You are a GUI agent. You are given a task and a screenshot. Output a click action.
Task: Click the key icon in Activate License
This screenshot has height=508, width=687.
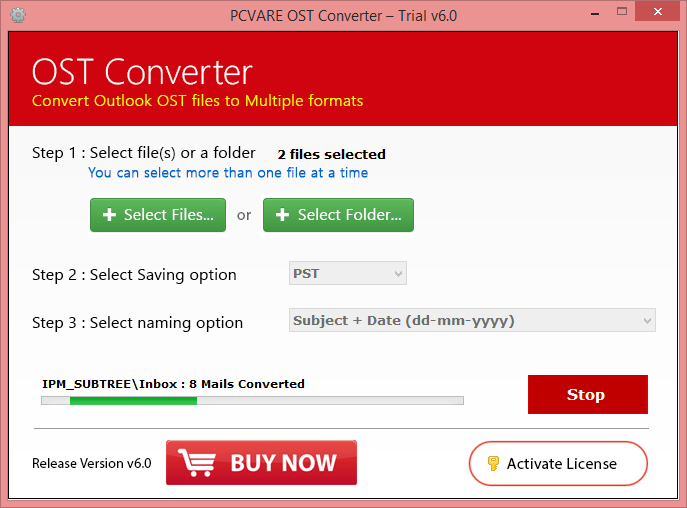(493, 463)
